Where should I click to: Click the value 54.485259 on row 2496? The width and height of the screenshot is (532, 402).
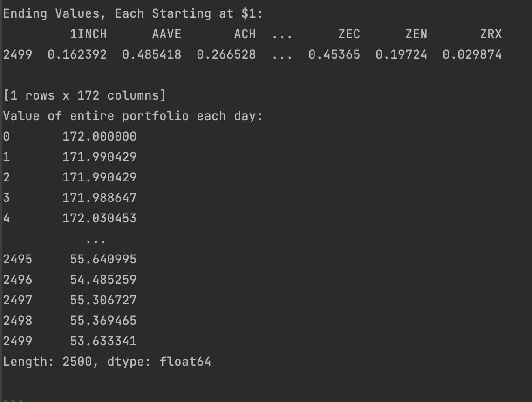click(103, 280)
